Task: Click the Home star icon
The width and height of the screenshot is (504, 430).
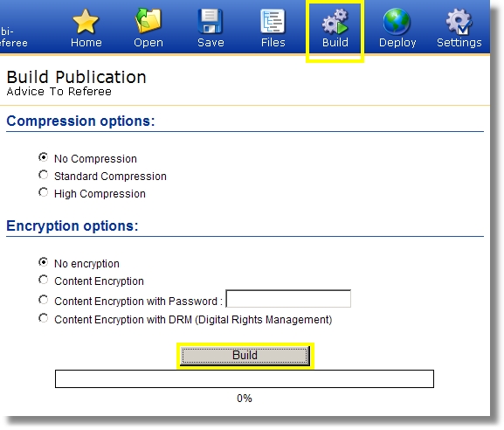Action: click(x=86, y=21)
